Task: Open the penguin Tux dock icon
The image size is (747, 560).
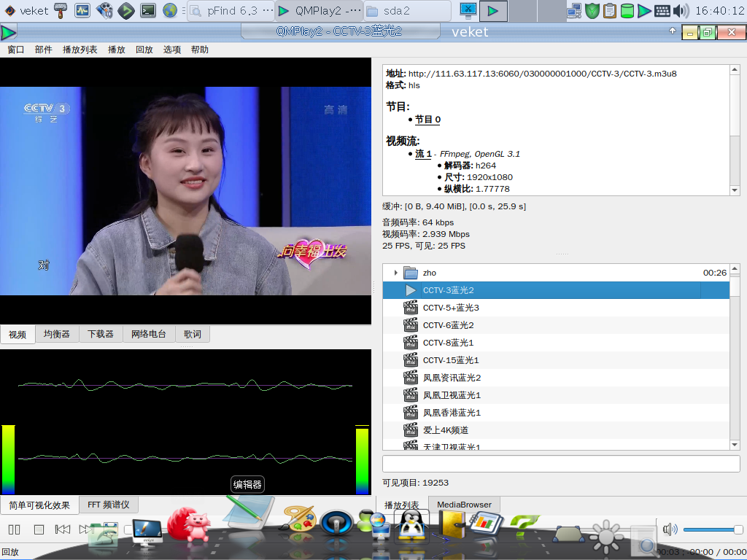Action: tap(411, 524)
